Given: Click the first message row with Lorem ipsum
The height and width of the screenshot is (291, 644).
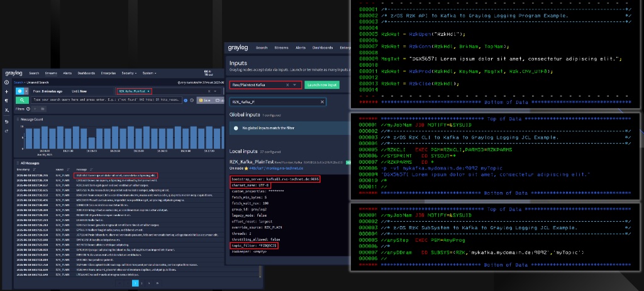Looking at the screenshot, I should (x=116, y=175).
